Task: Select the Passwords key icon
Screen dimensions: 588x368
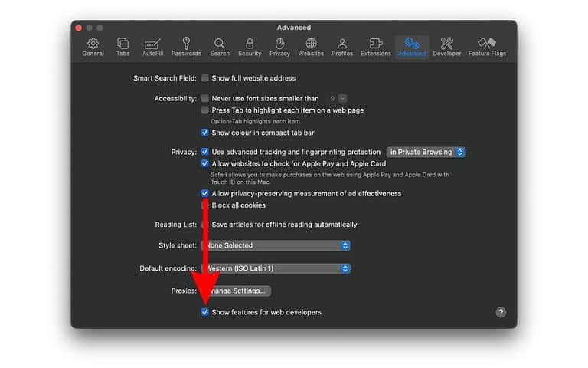Action: pos(186,47)
